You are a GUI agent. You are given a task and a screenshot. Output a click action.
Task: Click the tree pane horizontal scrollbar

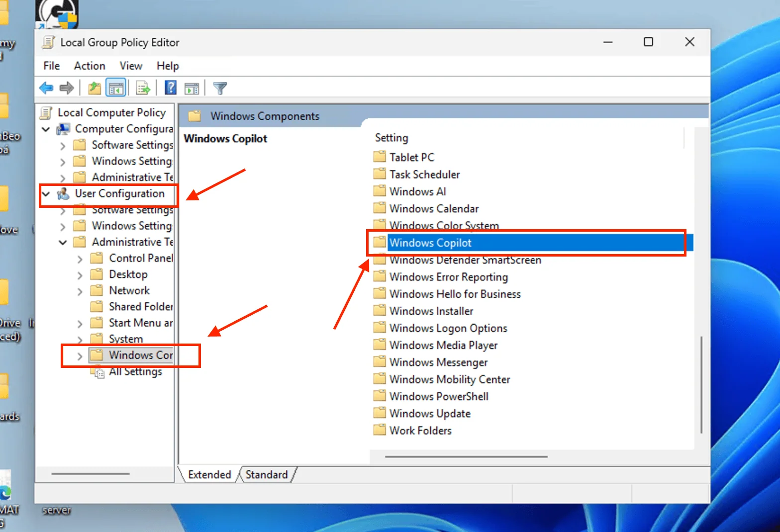pos(90,474)
